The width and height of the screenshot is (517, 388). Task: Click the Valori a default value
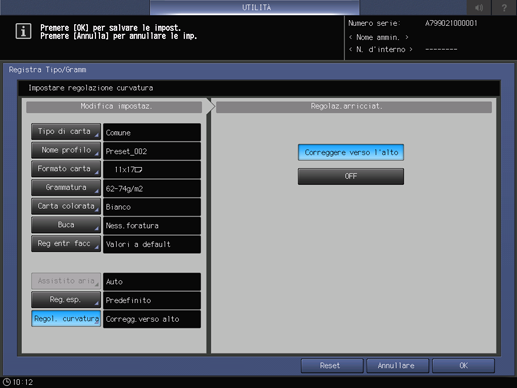click(152, 244)
